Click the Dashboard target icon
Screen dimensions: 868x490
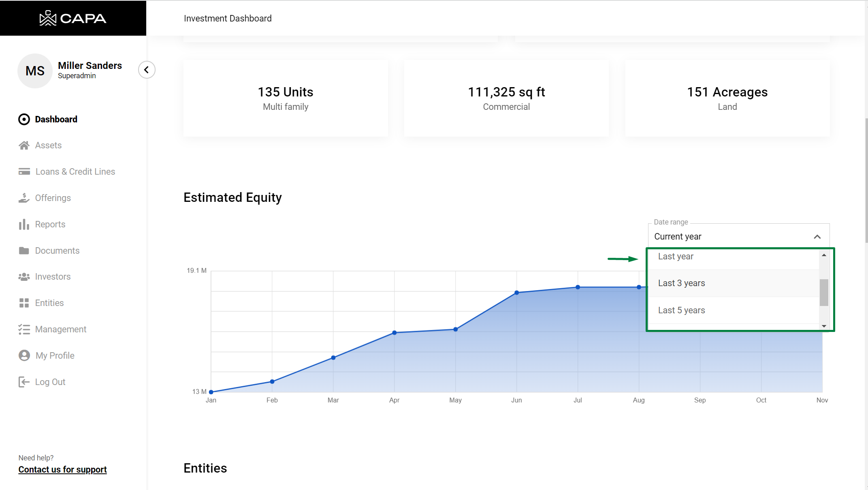click(x=24, y=119)
